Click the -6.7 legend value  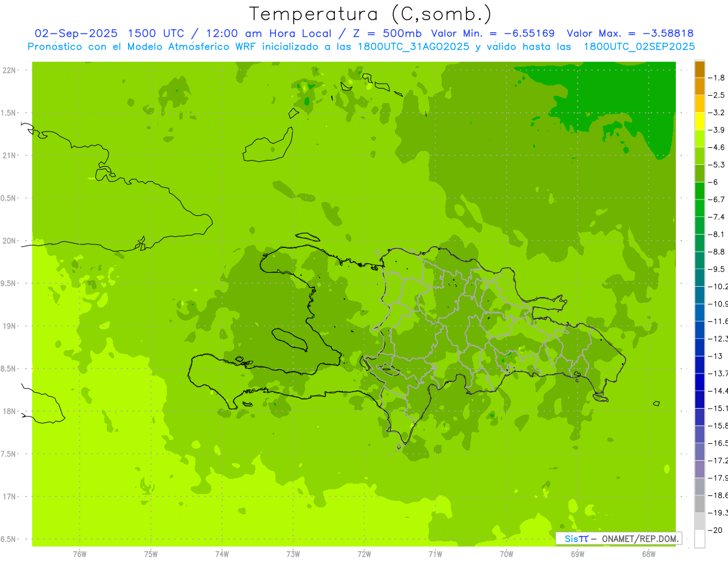717,199
